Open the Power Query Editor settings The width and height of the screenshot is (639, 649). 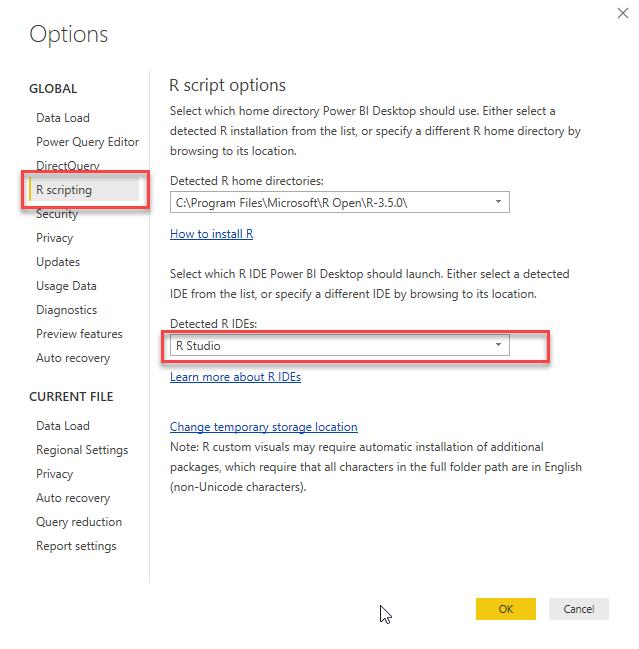[x=88, y=142]
